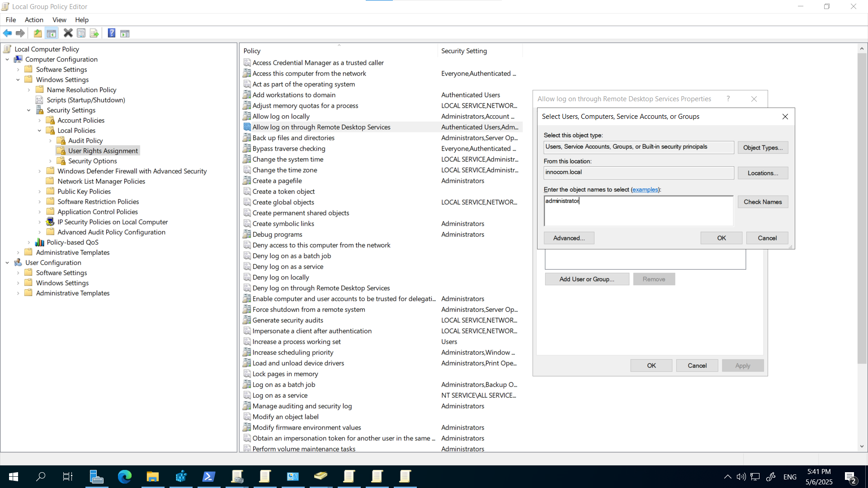Collapse the Security Settings node
The height and width of the screenshot is (488, 868).
(x=29, y=110)
